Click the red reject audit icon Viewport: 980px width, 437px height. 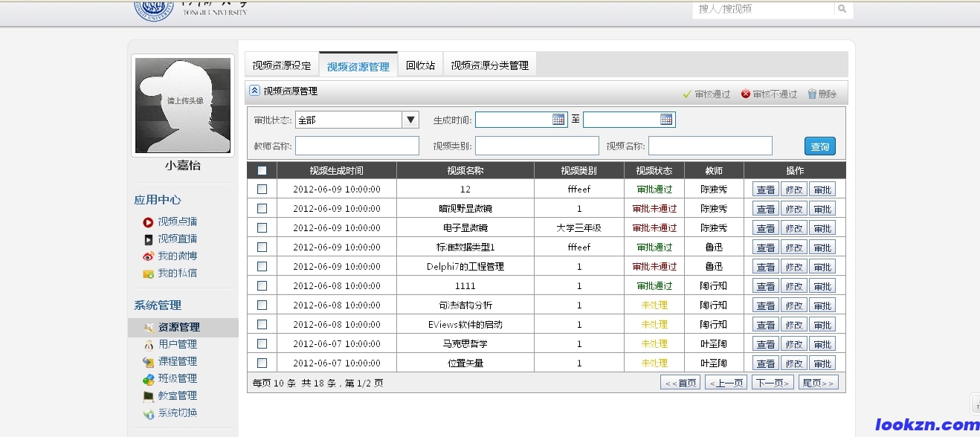click(746, 94)
